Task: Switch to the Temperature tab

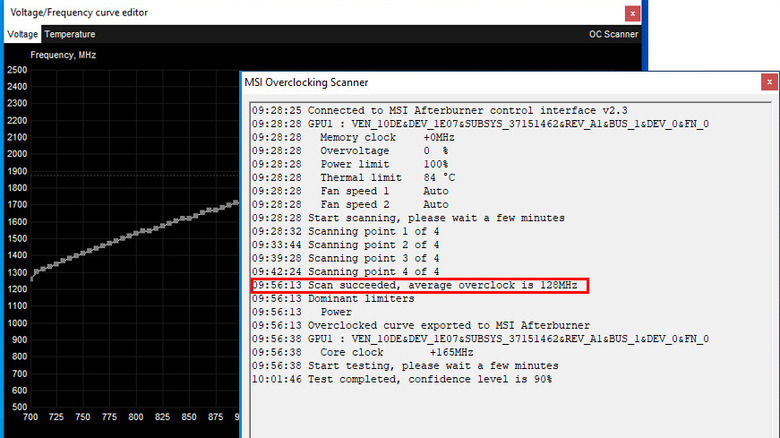Action: (70, 34)
